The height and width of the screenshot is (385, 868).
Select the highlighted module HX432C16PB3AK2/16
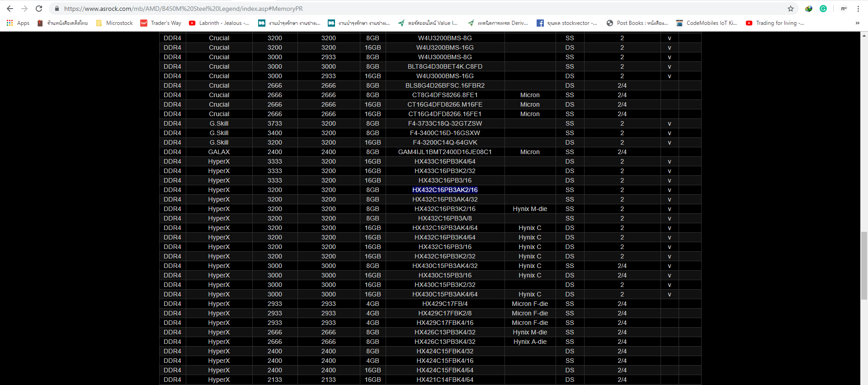pos(445,190)
